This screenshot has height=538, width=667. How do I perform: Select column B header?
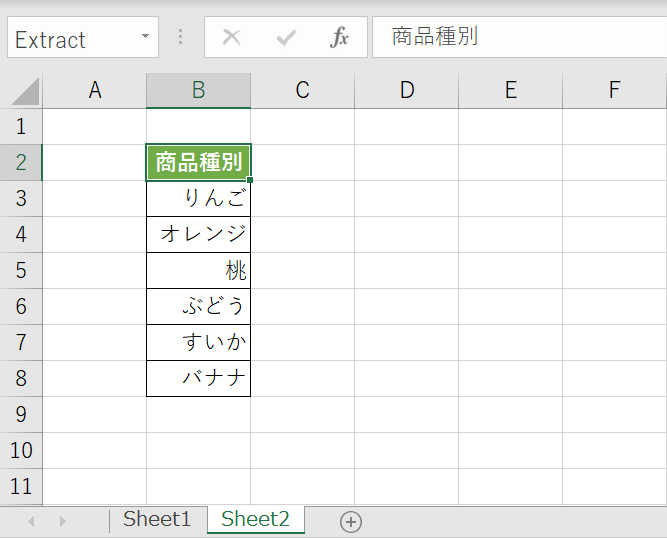point(199,90)
